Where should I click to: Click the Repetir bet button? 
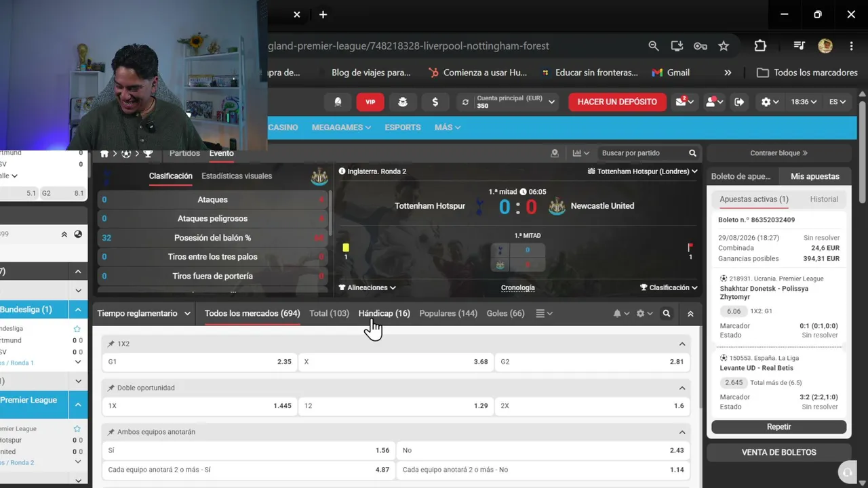779,427
